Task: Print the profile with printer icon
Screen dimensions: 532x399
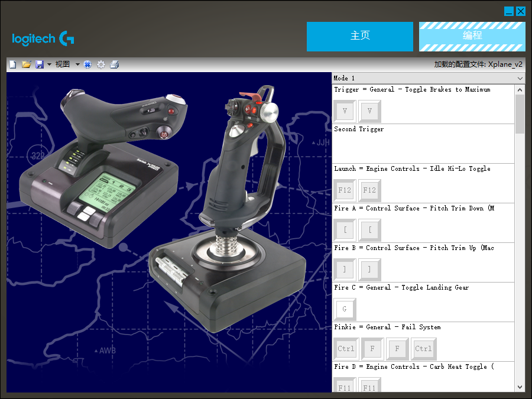Action: pos(114,64)
